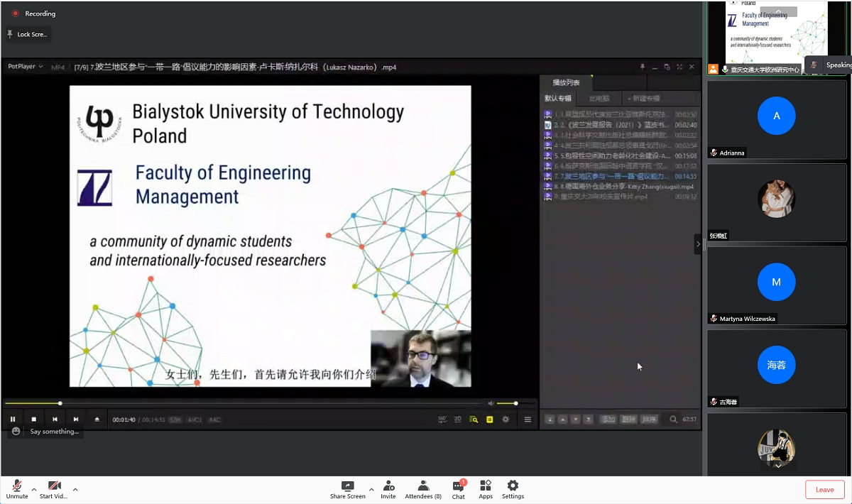This screenshot has width=852, height=504.
Task: Expand video options arrow next to Start Video
Action: 75,489
